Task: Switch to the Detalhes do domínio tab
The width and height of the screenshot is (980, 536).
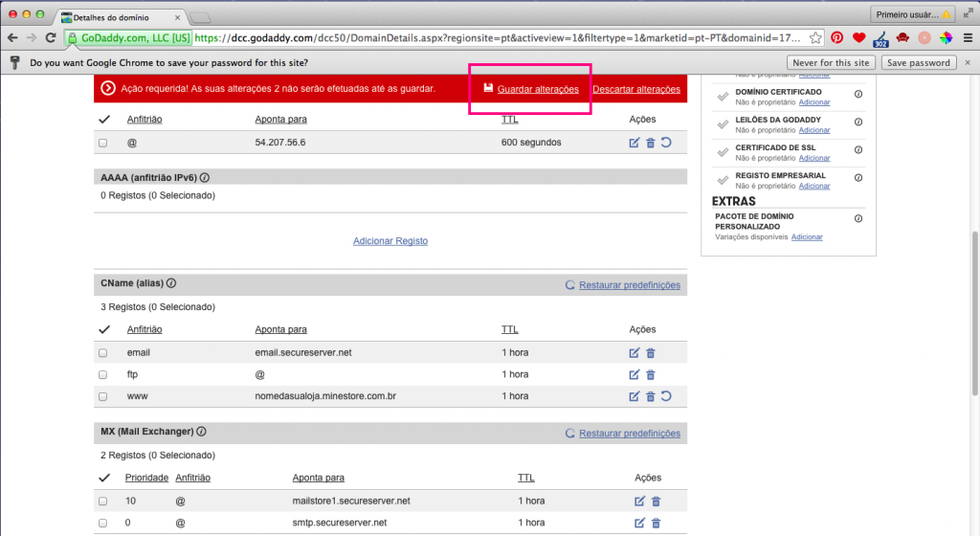Action: [120, 17]
